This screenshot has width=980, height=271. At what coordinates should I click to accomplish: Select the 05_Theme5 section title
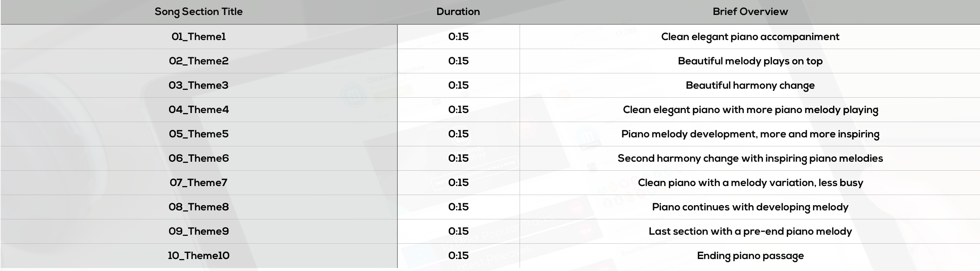point(199,134)
